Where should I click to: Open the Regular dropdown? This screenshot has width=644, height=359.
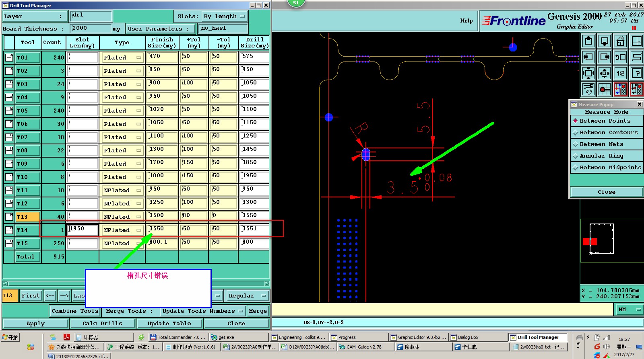click(247, 296)
